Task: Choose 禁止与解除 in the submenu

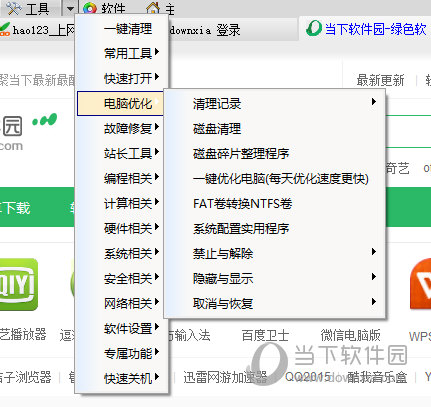Action: 275,254
